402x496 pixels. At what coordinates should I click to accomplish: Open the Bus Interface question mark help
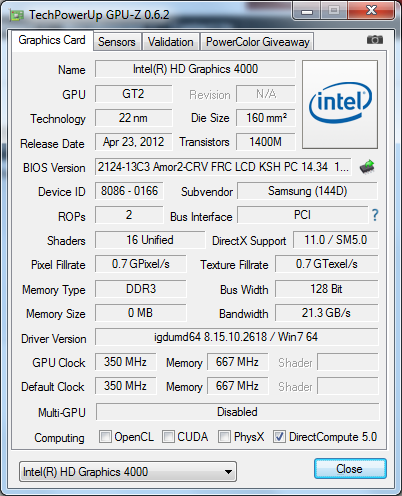click(375, 215)
